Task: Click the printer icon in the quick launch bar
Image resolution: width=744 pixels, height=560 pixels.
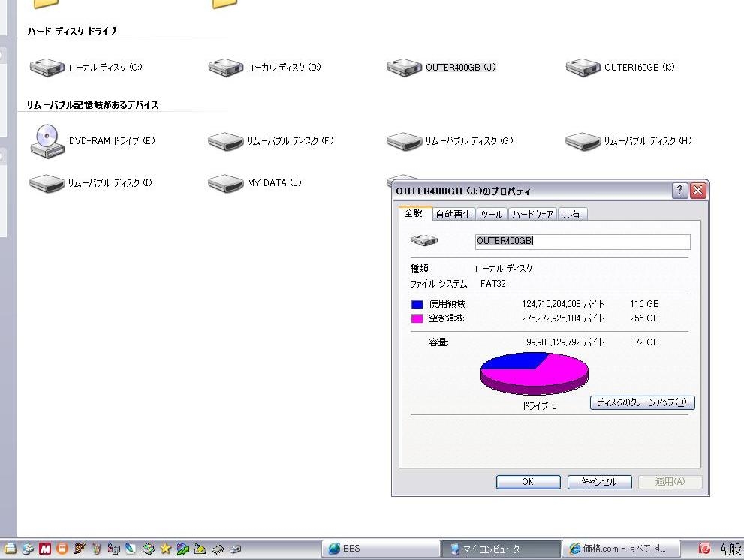Action: click(x=10, y=549)
